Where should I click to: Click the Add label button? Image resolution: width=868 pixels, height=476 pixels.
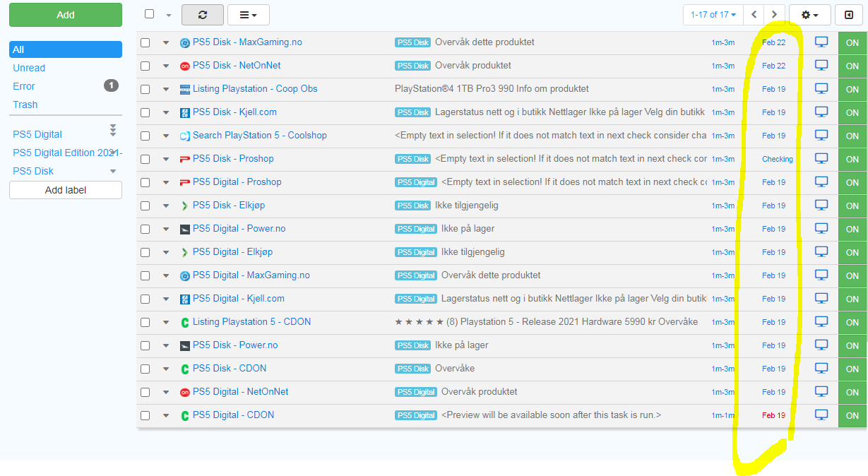click(66, 190)
